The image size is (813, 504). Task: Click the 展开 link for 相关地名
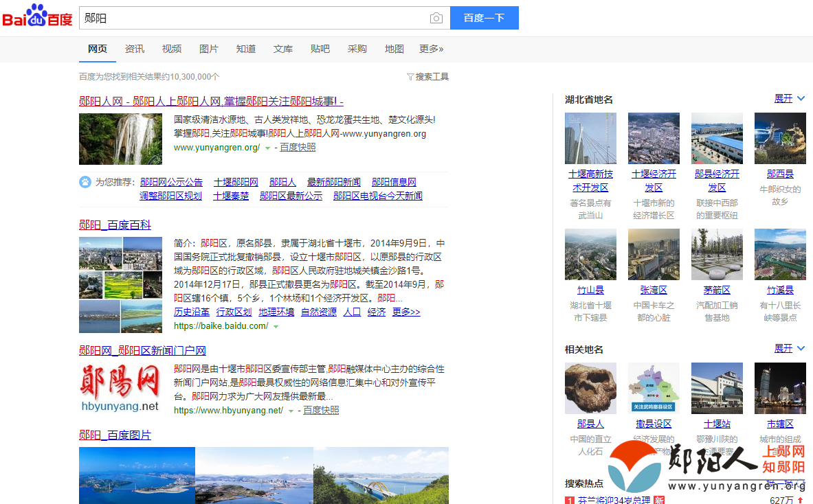tap(783, 349)
